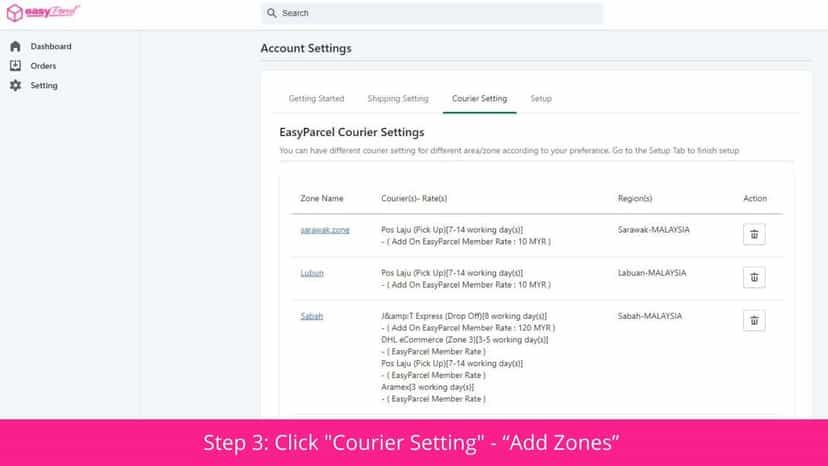Switch to the Shipping Setting tab

tap(398, 99)
